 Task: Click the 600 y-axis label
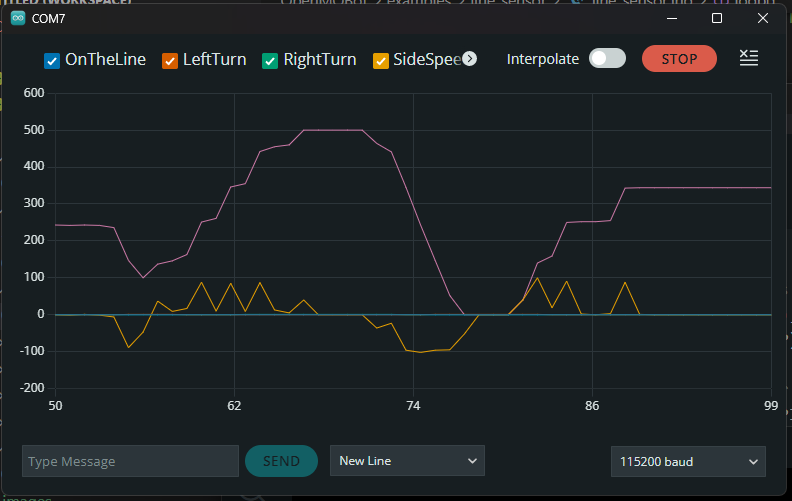(34, 93)
